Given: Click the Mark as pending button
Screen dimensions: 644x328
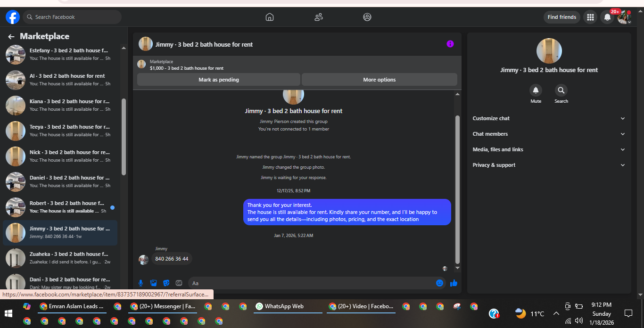Looking at the screenshot, I should [219, 80].
